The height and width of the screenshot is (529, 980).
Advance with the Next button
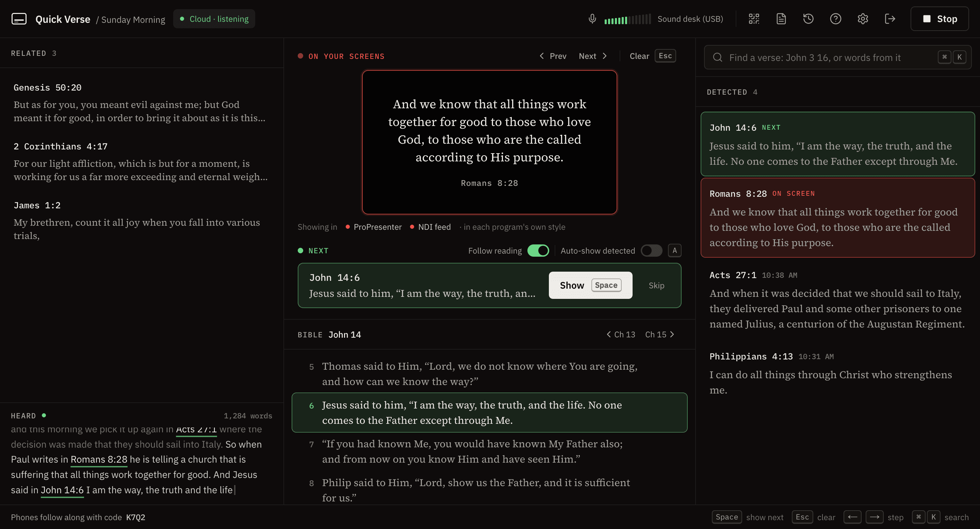(x=593, y=56)
